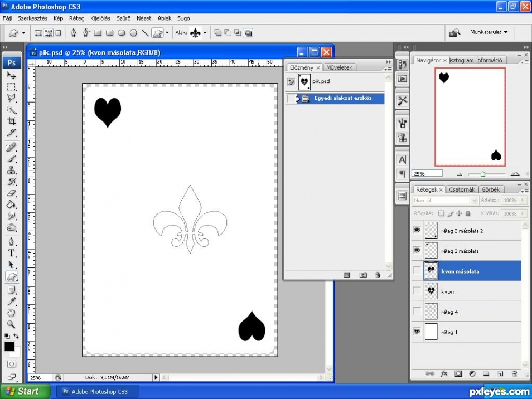Screen dimensions: 532x399
Task: Show layer réteg 4
Action: point(417,311)
